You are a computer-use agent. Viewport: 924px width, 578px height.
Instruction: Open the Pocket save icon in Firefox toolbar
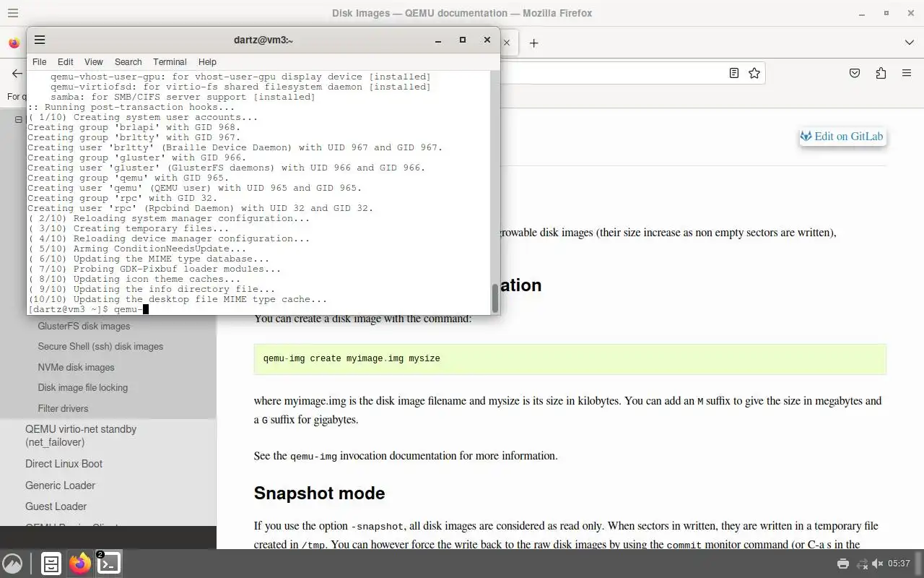click(x=855, y=73)
